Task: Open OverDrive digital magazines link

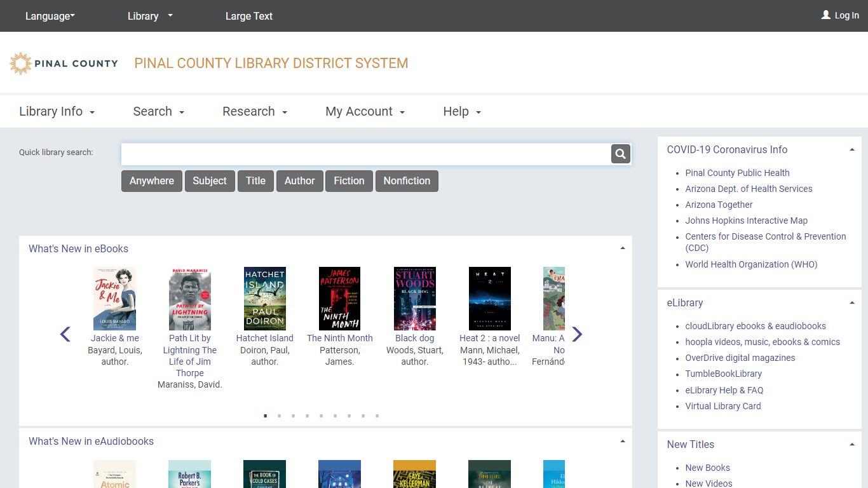Action: pos(740,358)
